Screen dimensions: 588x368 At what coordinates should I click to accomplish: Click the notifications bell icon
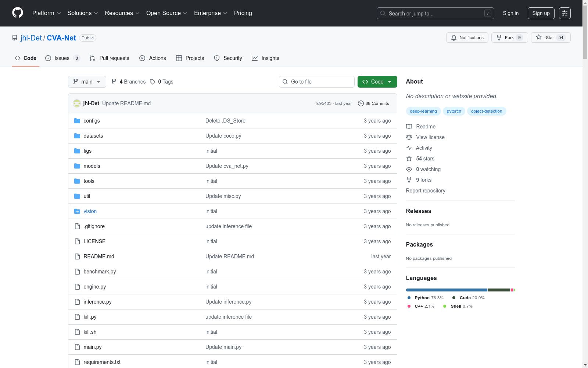tap(454, 38)
